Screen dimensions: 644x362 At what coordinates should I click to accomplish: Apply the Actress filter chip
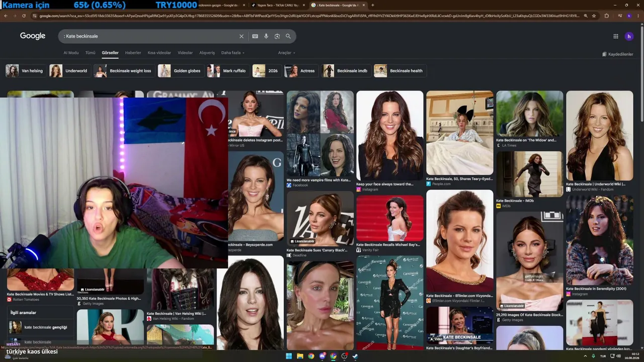(x=301, y=71)
